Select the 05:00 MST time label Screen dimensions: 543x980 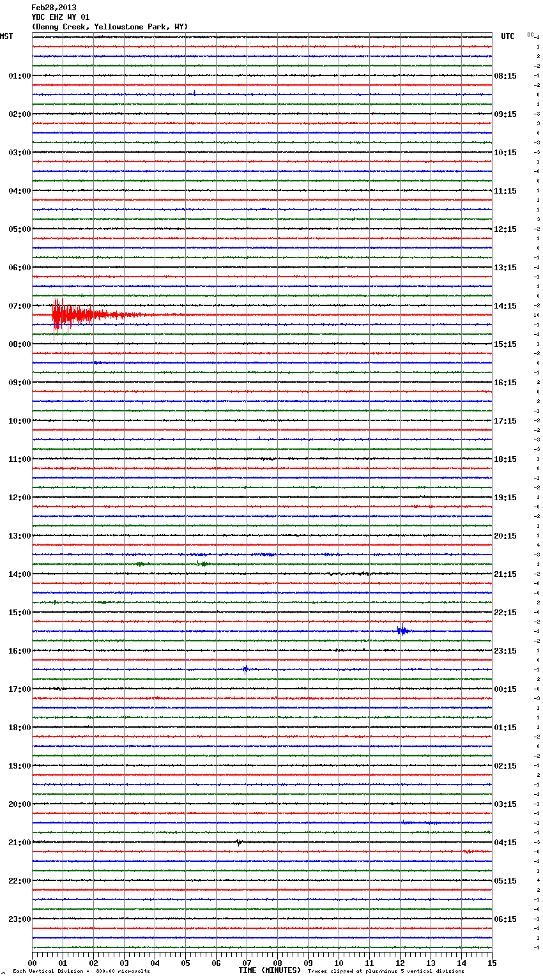click(x=20, y=229)
